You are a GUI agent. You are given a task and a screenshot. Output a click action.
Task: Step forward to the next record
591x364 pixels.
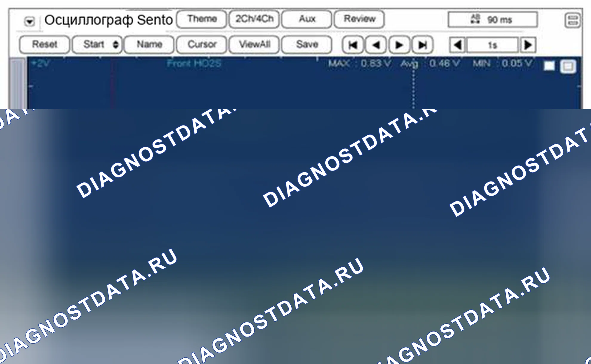[399, 45]
